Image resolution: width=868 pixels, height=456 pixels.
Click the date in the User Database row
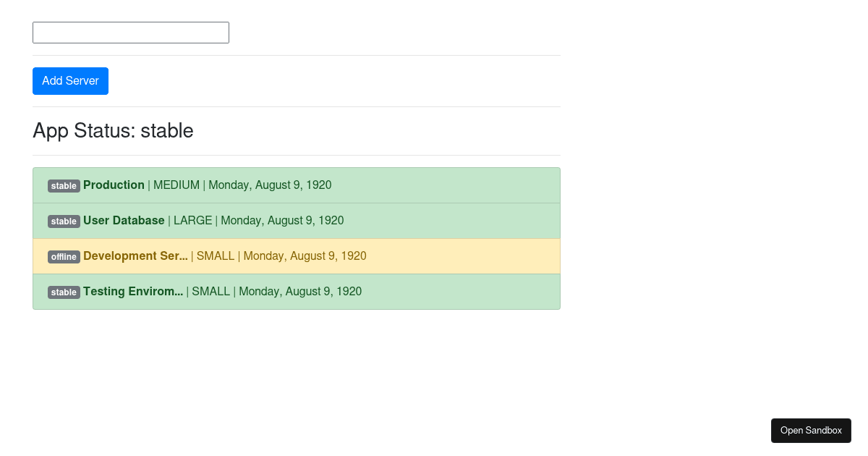click(282, 221)
